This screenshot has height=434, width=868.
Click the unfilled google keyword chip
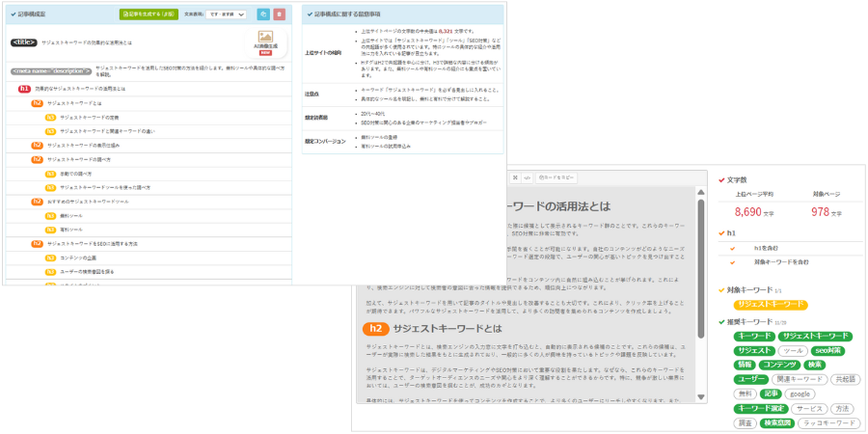point(800,394)
